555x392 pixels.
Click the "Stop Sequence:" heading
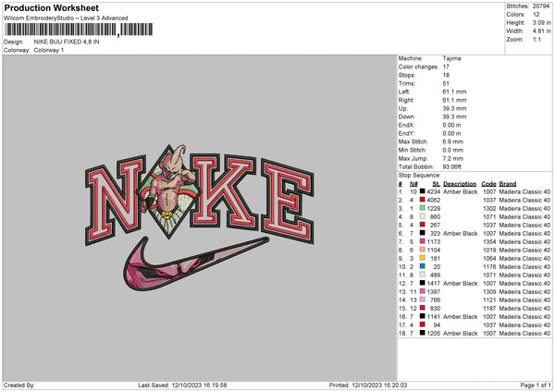coord(419,176)
